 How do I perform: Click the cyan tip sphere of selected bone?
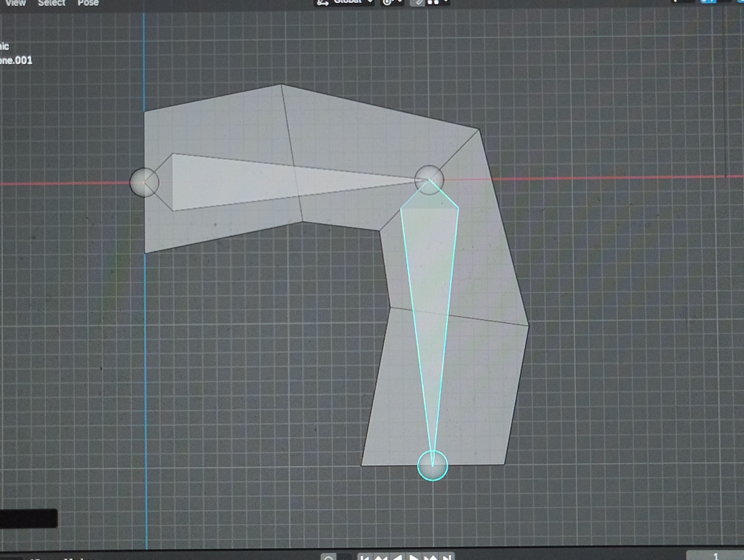[433, 466]
